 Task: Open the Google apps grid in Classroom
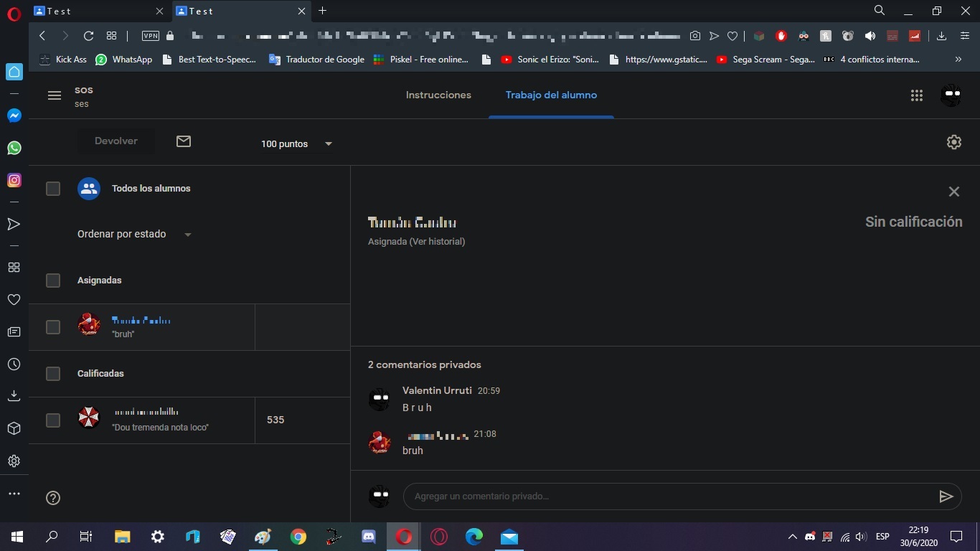point(916,95)
